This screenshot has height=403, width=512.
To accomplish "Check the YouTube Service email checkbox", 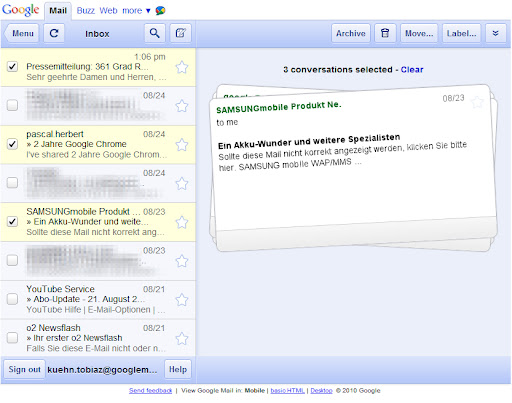I will coord(12,299).
